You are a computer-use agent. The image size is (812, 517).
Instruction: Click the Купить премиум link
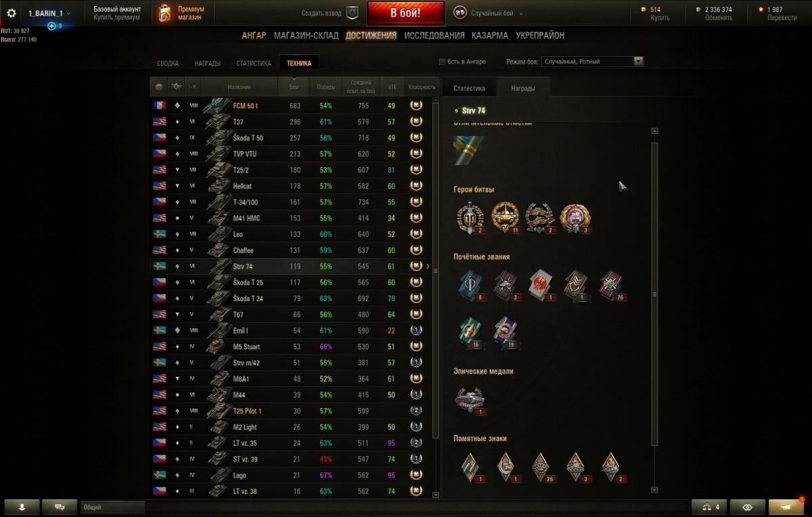(x=117, y=18)
